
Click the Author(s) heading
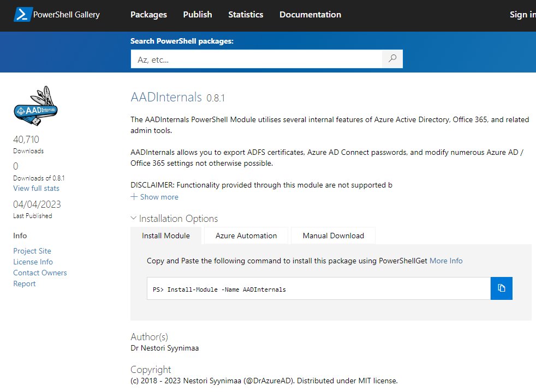pos(150,337)
